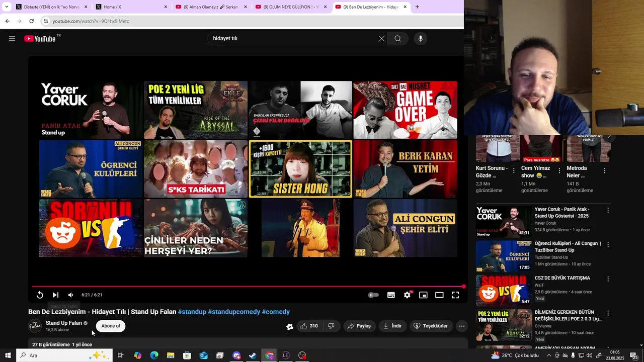644x362 pixels.
Task: Toggle subtitles in the video player
Action: (x=391, y=295)
